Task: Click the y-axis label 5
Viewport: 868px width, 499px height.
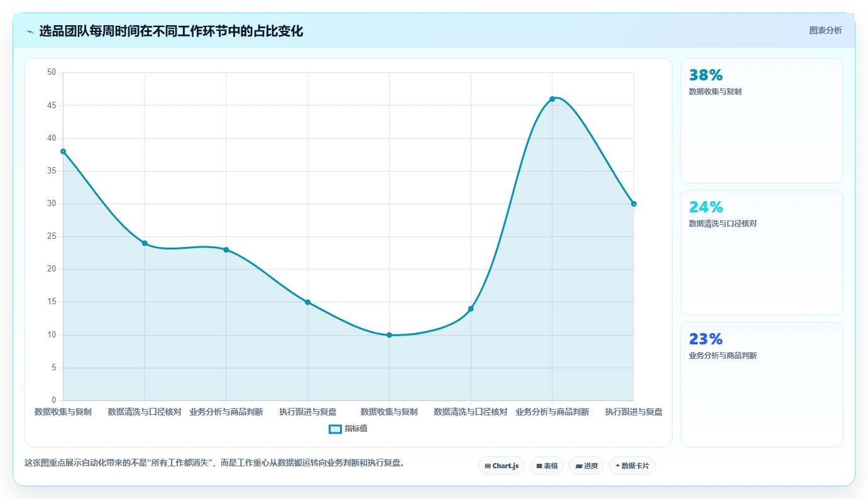Action: 54,368
